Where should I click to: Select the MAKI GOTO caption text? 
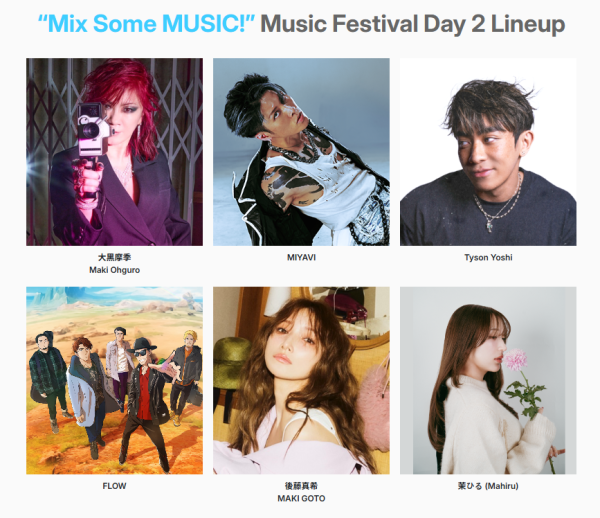tap(301, 498)
